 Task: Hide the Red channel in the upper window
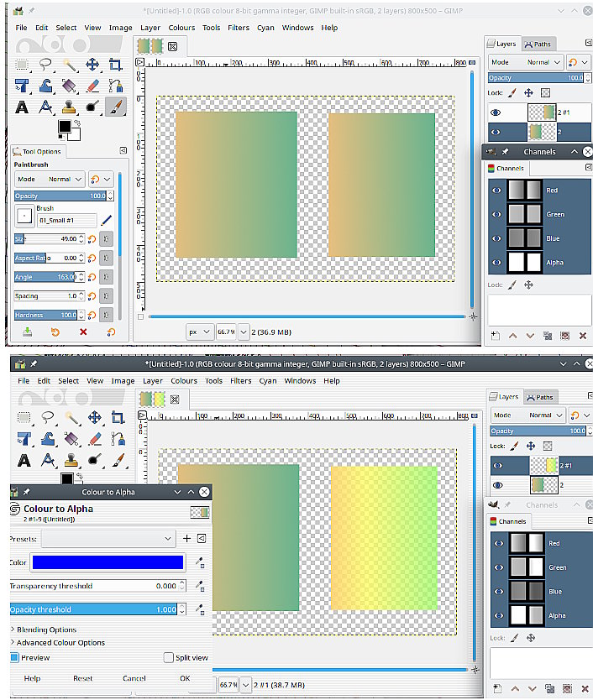(x=496, y=191)
